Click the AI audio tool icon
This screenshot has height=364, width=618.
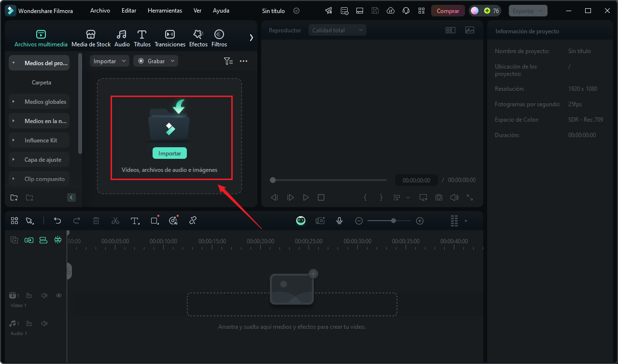(173, 221)
